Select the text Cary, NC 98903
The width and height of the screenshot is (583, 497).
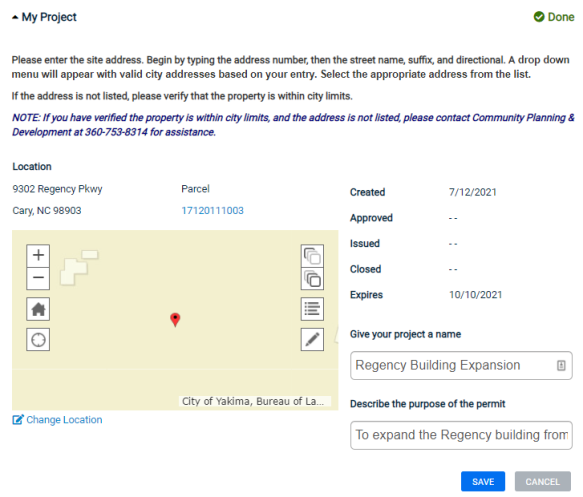[x=47, y=210]
